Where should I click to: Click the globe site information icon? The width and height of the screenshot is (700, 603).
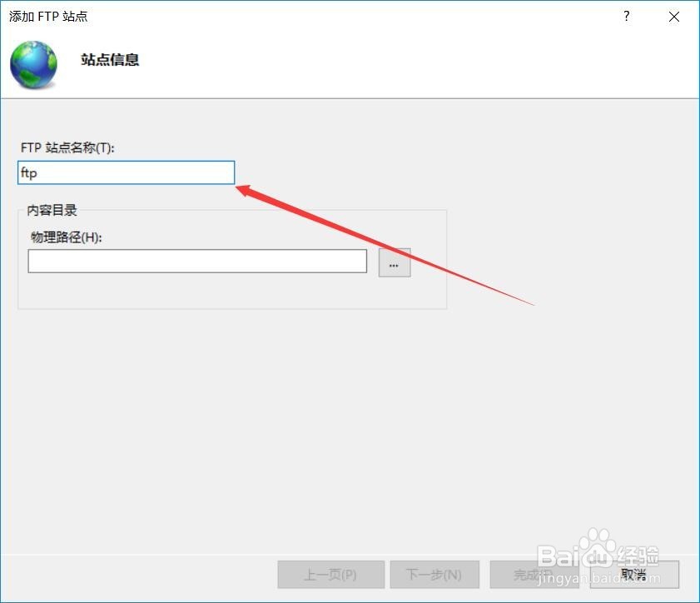33,64
